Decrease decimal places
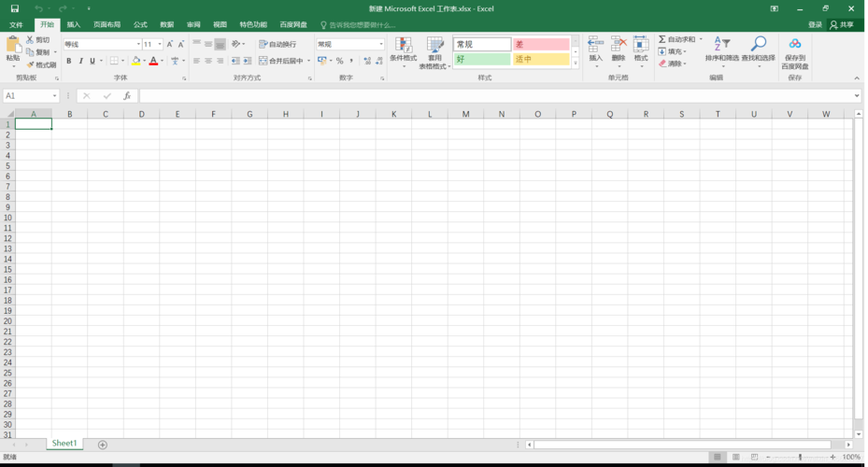This screenshot has width=868, height=467. [379, 61]
